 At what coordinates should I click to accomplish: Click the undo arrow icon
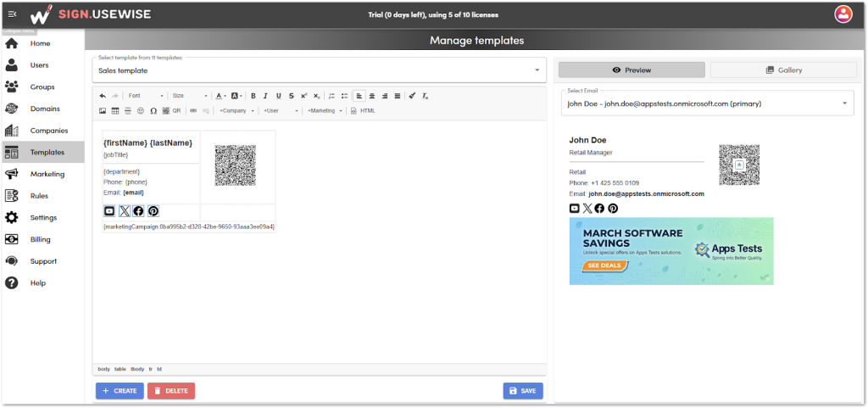coord(103,96)
